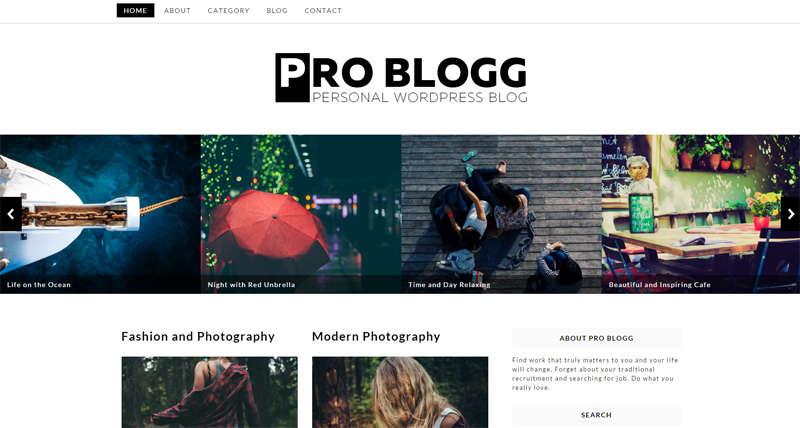
Task: Click the next slide arrow on the carousel
Action: point(790,214)
